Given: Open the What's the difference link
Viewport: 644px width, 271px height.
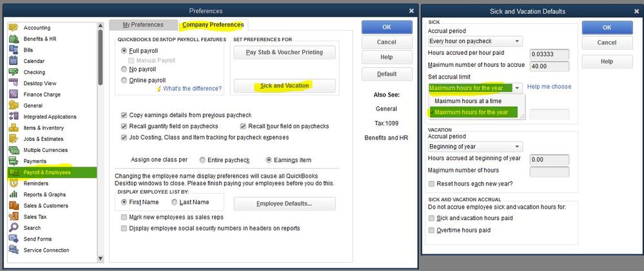Looking at the screenshot, I should (192, 89).
